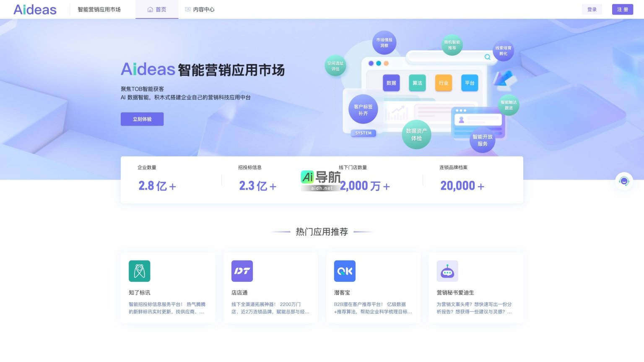Click the 数据 tag in the illustration
This screenshot has height=362, width=644.
391,83
